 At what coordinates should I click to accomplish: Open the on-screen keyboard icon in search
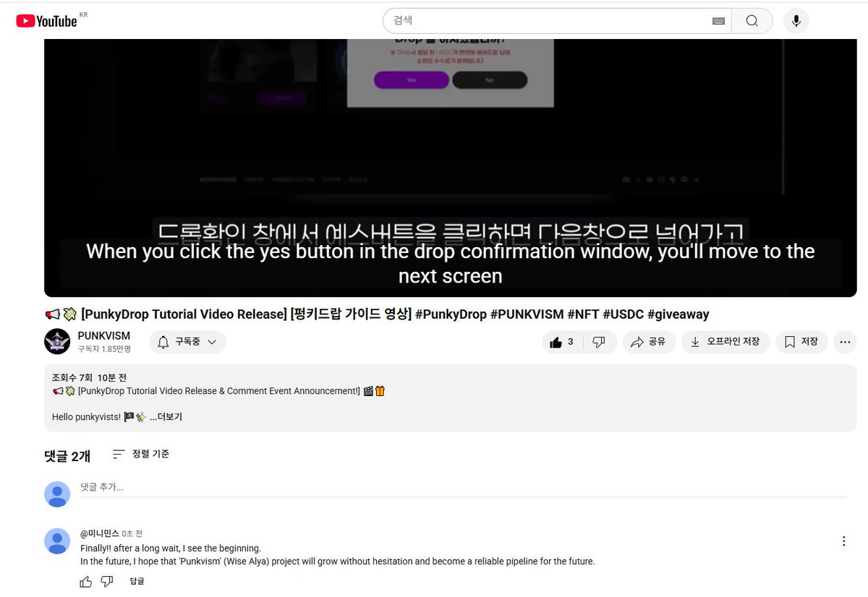[x=718, y=21]
